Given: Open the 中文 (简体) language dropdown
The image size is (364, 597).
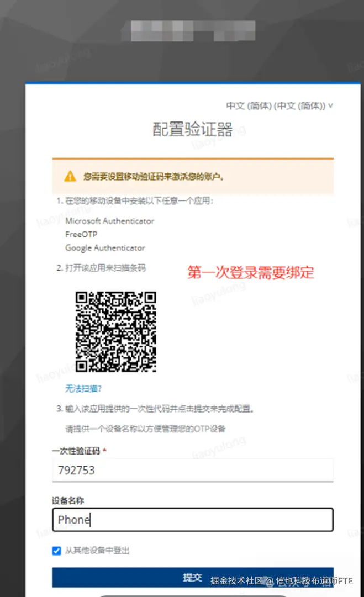Looking at the screenshot, I should tap(279, 105).
